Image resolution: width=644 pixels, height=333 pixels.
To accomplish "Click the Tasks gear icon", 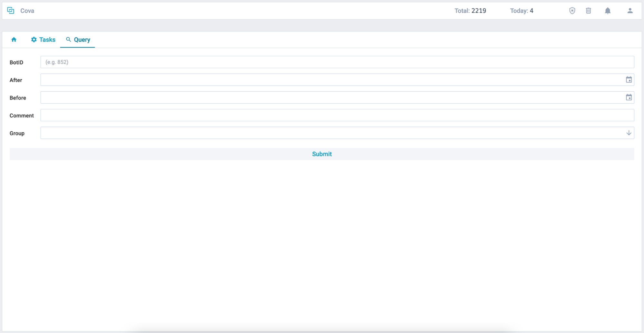I will pyautogui.click(x=34, y=40).
